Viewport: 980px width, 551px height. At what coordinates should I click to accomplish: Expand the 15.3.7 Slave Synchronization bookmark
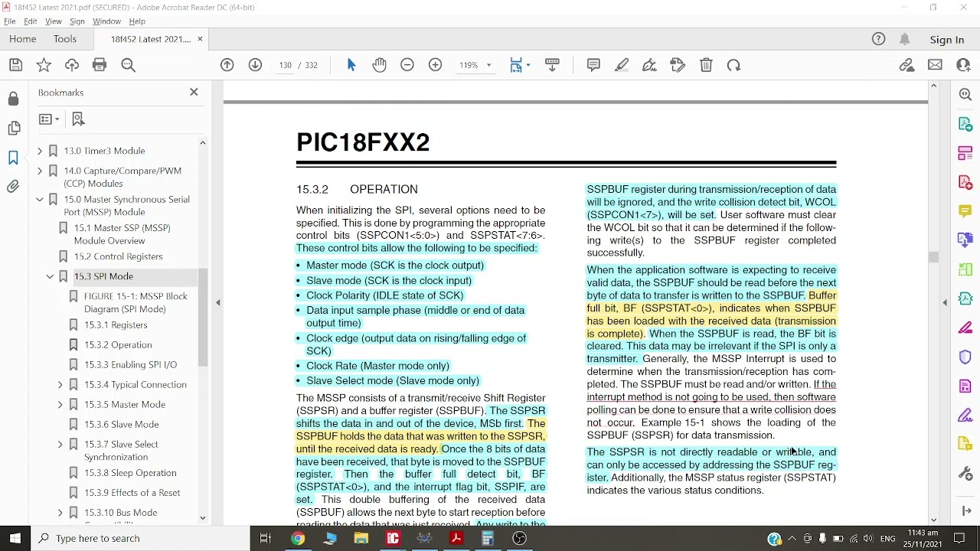60,445
